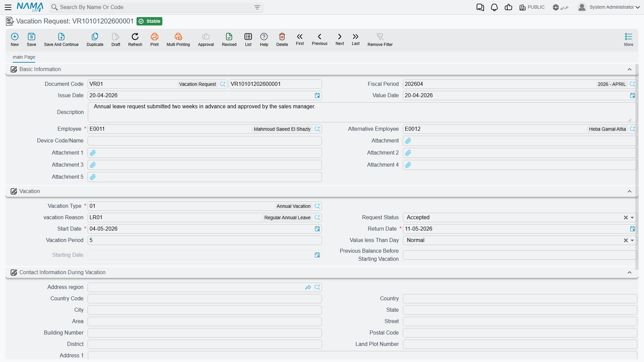The width and height of the screenshot is (644, 362).
Task: Go to First record
Action: coord(300,39)
